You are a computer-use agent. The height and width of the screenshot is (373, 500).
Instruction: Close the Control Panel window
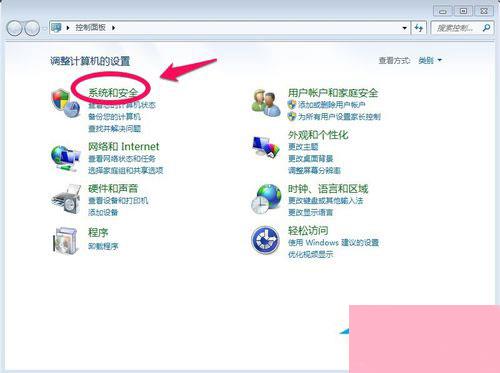tap(484, 11)
